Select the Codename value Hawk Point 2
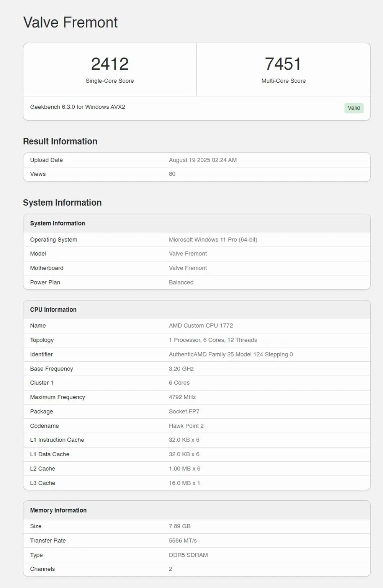Screen dimensions: 383x588 186,426
